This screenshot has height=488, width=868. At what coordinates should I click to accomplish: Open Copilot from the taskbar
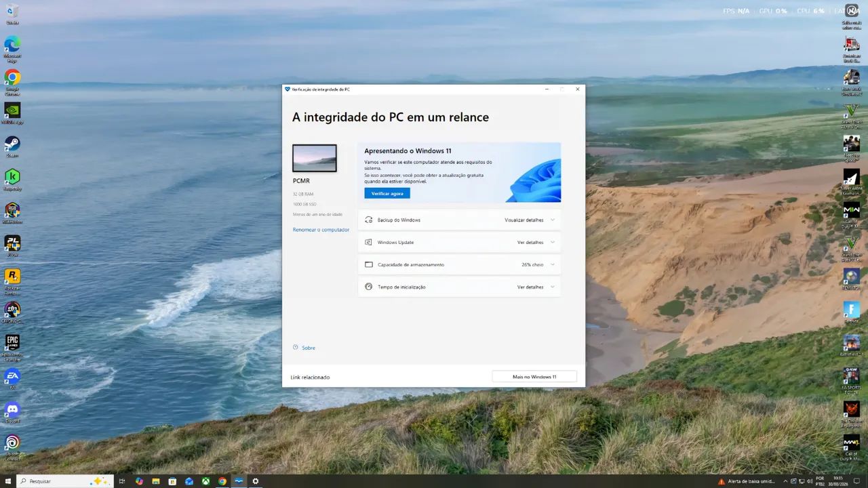coord(139,481)
